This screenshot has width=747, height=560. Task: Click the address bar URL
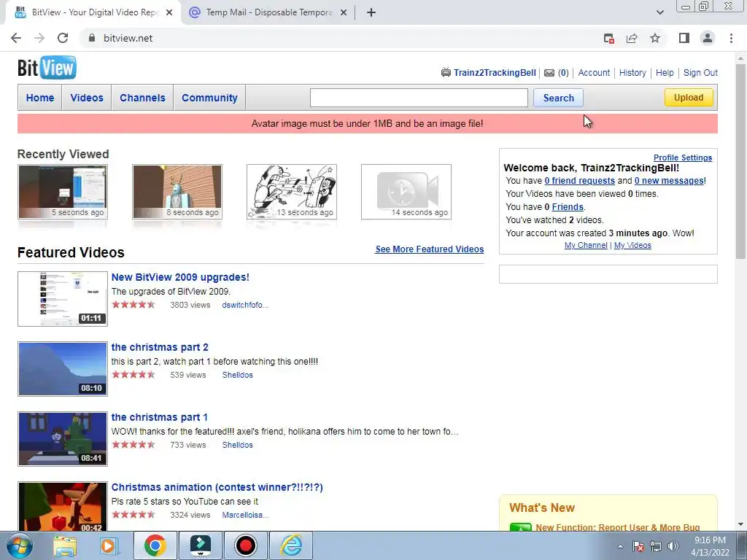click(x=128, y=38)
